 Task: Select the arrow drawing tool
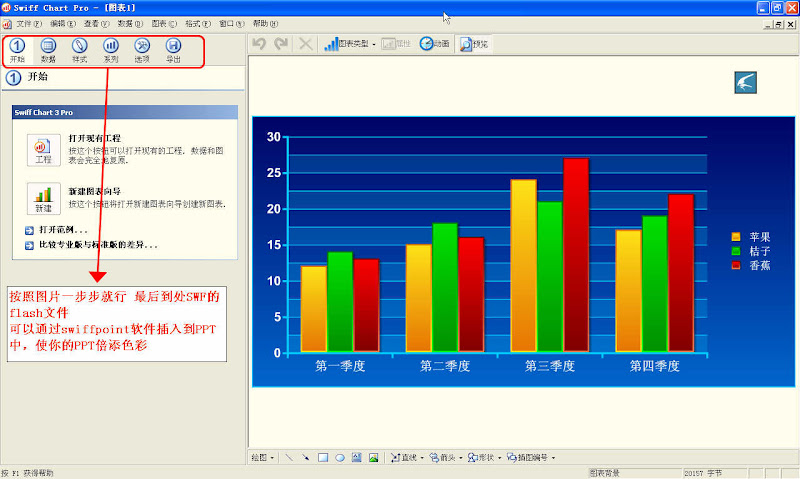[x=306, y=458]
